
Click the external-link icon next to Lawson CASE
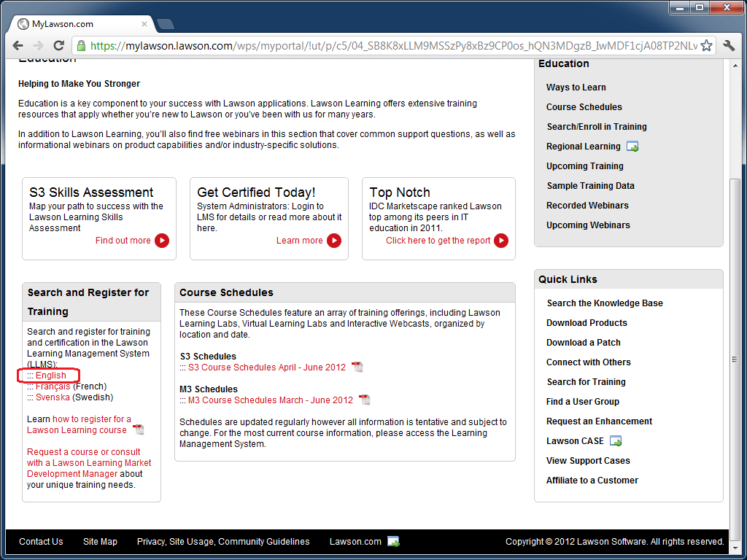click(x=614, y=440)
